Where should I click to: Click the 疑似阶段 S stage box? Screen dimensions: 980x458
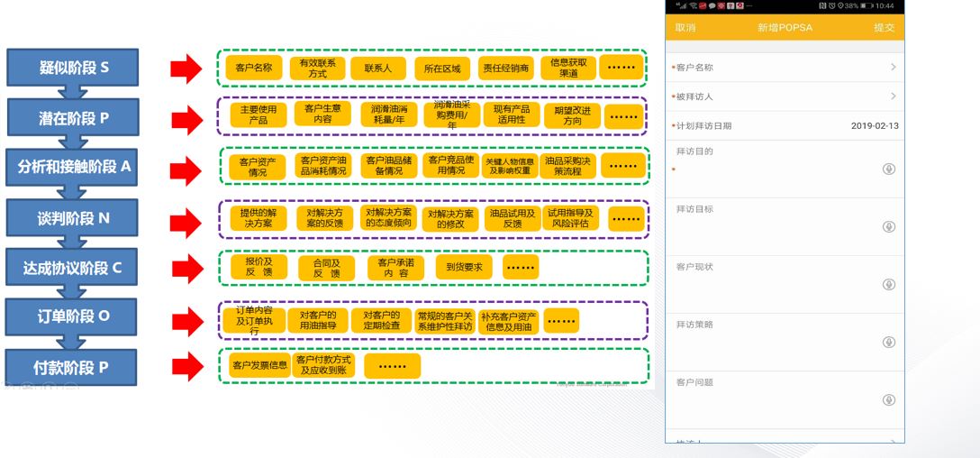72,68
